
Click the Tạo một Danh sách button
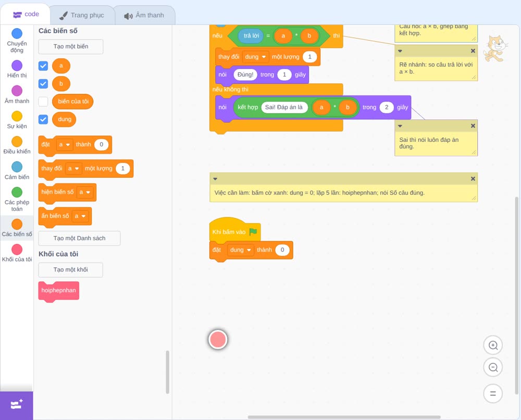[79, 238]
